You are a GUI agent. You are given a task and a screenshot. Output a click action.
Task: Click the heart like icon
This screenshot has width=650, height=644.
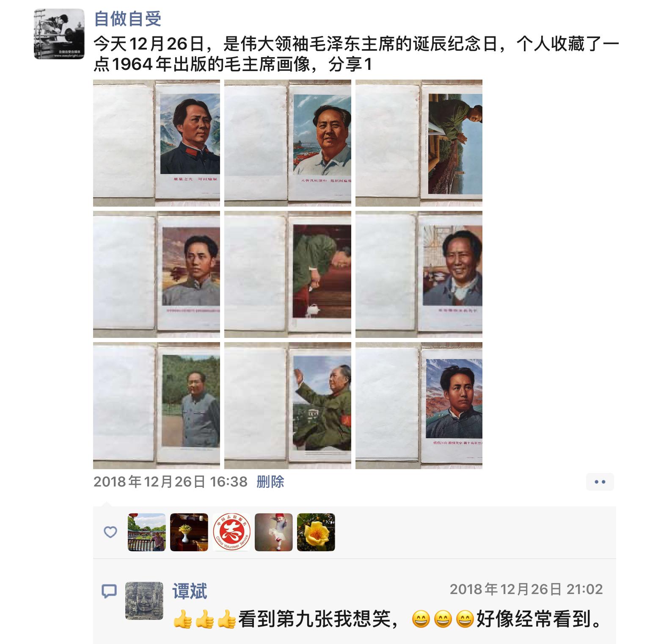(110, 532)
